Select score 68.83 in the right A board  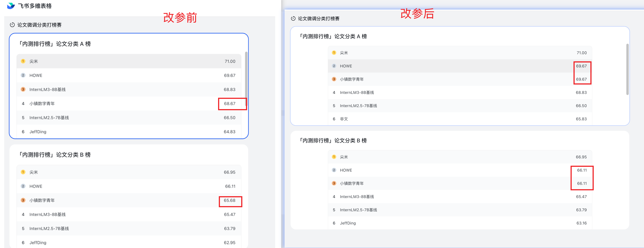[581, 93]
